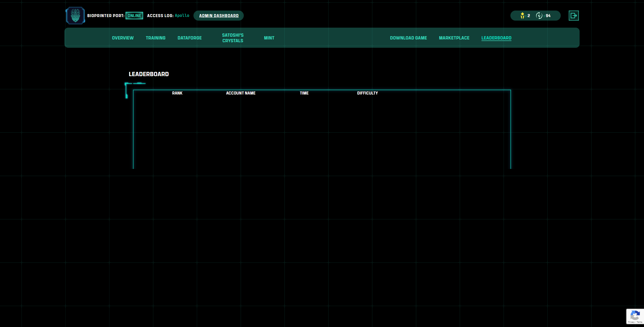
Task: Click the Download Game link
Action: [408, 38]
